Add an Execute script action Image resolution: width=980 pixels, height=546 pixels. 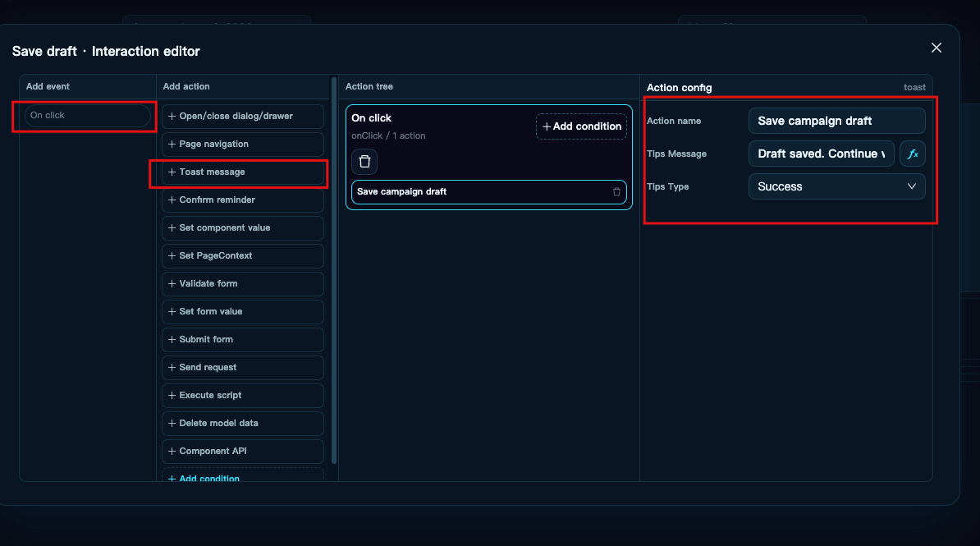click(x=242, y=395)
